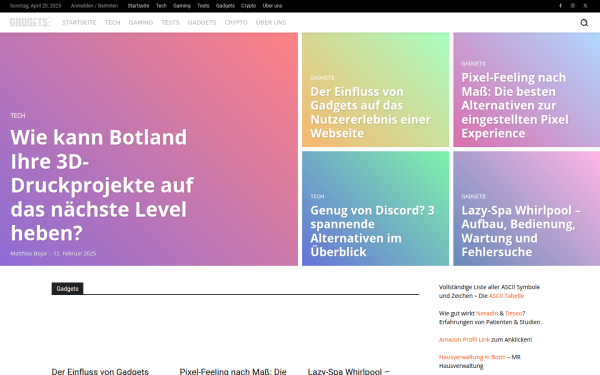This screenshot has width=600, height=375.
Task: Open TECH in main navigation
Action: pyautogui.click(x=112, y=23)
